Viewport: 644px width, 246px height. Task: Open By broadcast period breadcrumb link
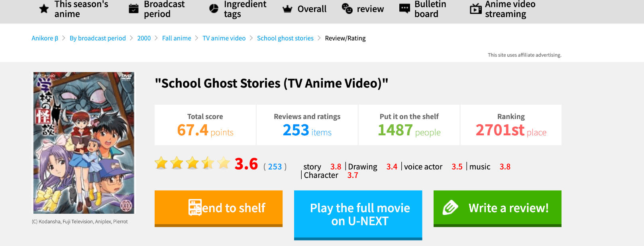click(x=98, y=38)
